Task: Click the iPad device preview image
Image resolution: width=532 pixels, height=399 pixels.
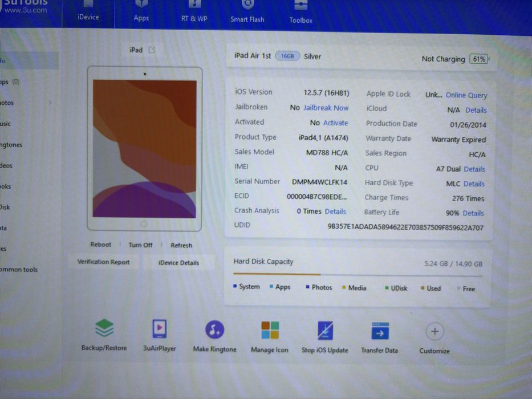Action: tap(144, 149)
